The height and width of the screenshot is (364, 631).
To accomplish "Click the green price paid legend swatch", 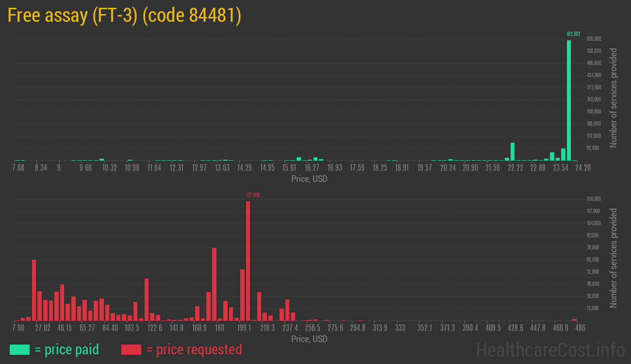I will (x=19, y=349).
